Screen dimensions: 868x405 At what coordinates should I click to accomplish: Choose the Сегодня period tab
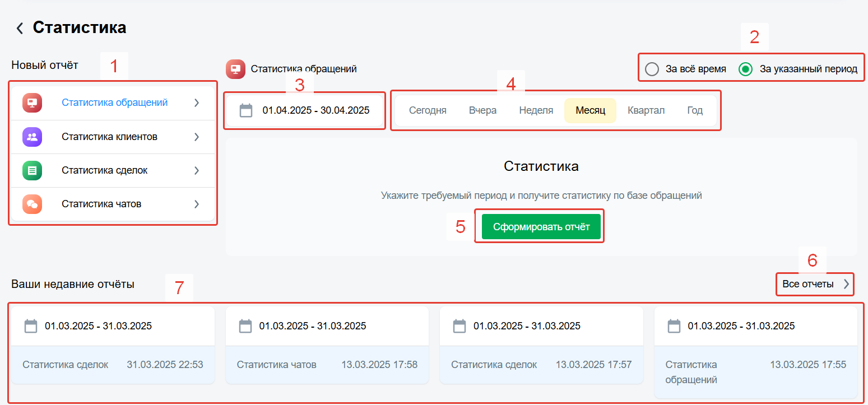(428, 110)
